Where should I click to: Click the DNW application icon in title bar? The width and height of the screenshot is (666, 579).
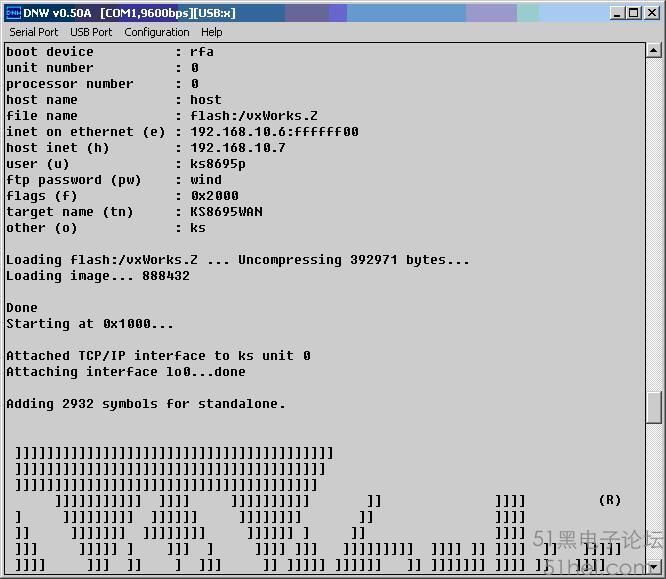pos(13,13)
